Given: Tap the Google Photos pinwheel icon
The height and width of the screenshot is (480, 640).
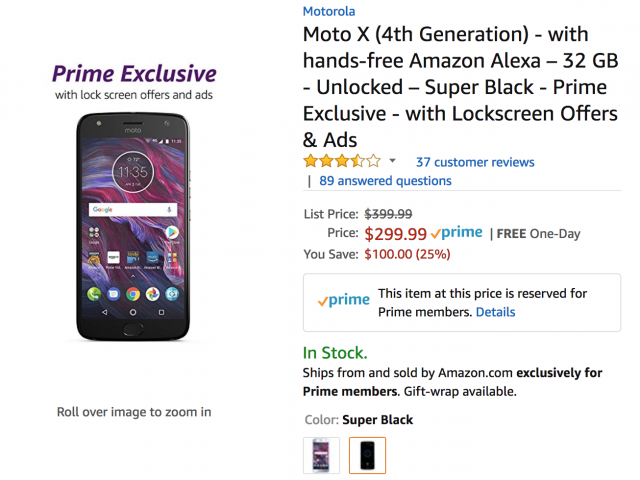Looking at the screenshot, I should [152, 295].
